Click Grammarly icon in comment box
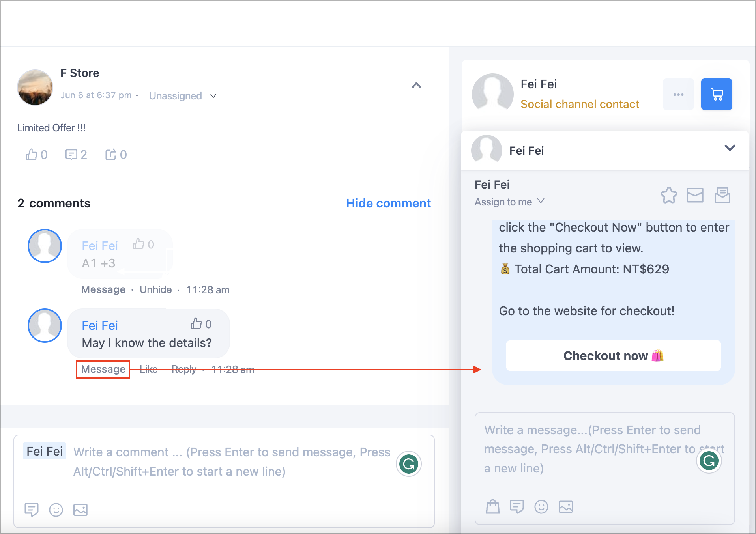The width and height of the screenshot is (756, 534). 409,464
